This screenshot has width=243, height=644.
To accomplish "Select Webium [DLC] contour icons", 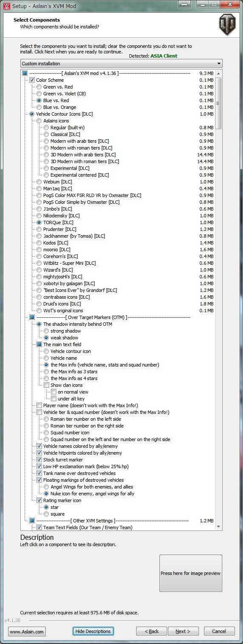I will (39, 182).
